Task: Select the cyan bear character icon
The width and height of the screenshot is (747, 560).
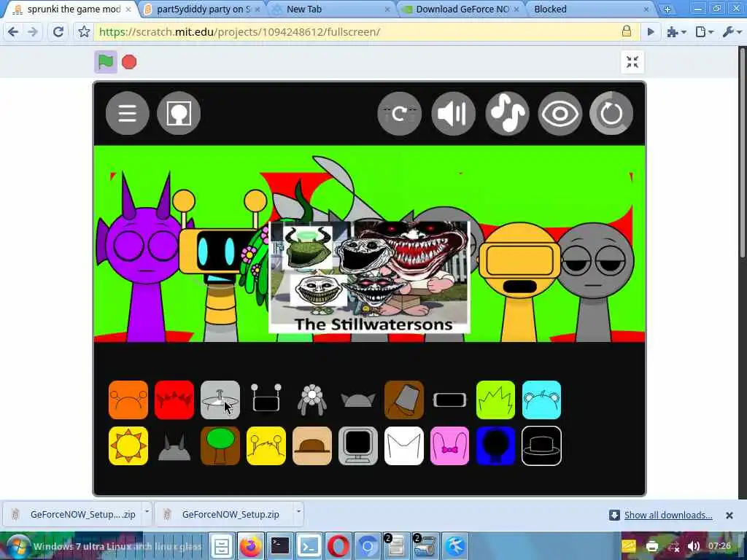Action: pos(542,400)
